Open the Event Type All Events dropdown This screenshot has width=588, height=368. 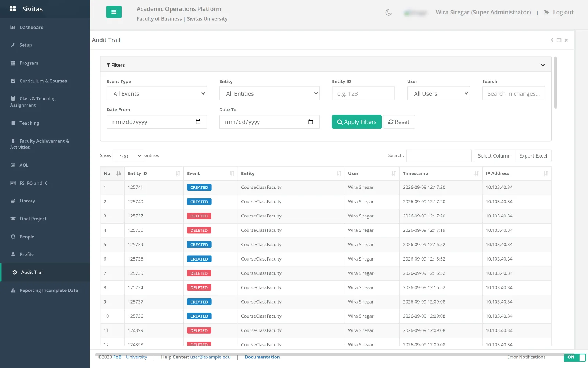coord(157,93)
